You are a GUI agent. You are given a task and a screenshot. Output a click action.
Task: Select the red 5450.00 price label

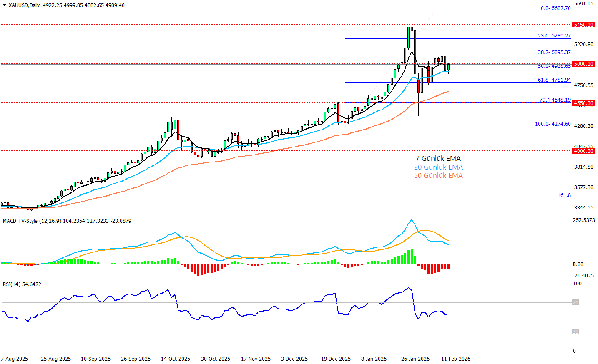point(583,25)
